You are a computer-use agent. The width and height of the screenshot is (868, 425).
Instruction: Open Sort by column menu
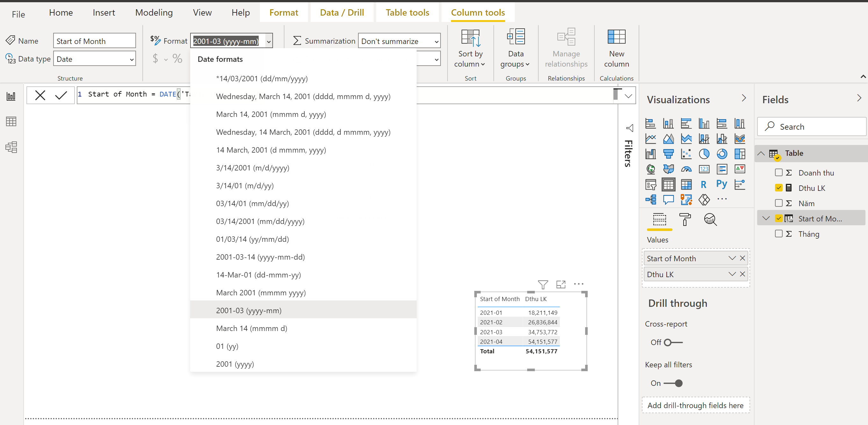point(470,48)
